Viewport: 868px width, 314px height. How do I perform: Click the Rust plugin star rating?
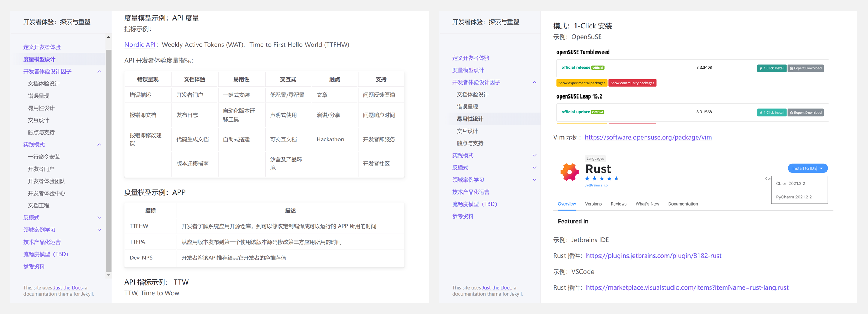click(x=601, y=179)
